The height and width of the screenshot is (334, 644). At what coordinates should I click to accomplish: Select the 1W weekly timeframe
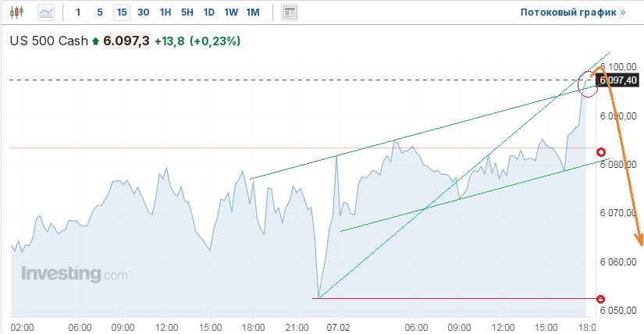(231, 12)
